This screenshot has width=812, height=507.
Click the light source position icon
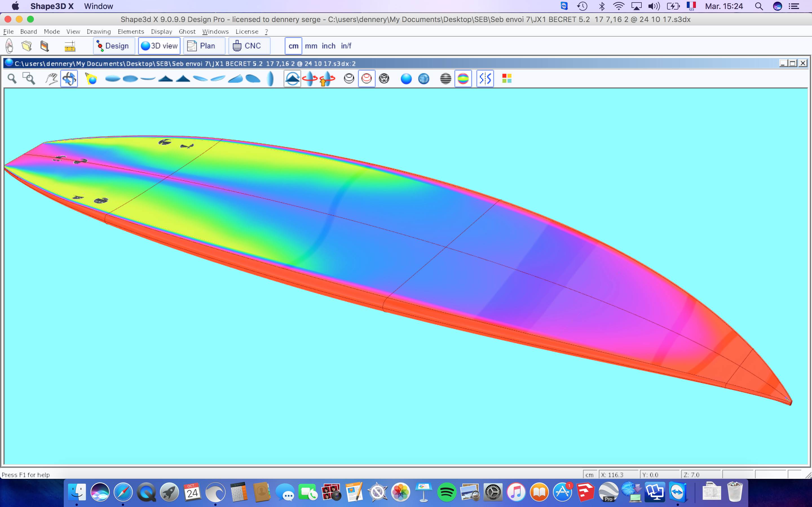(x=91, y=79)
